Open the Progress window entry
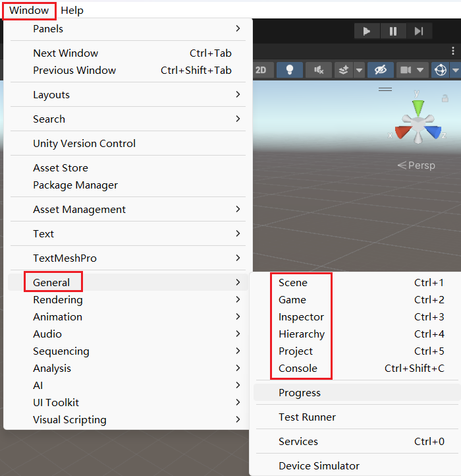The height and width of the screenshot is (476, 461). [x=357, y=392]
